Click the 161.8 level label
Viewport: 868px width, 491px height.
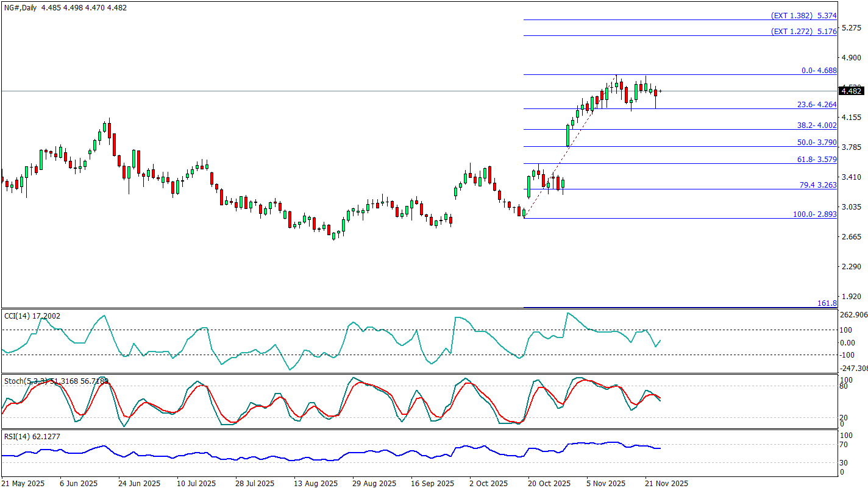point(827,303)
